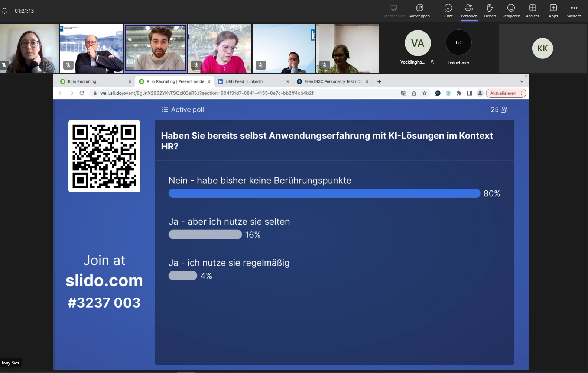Toggle the browser side panel icon
This screenshot has height=373, width=588.
click(x=470, y=93)
